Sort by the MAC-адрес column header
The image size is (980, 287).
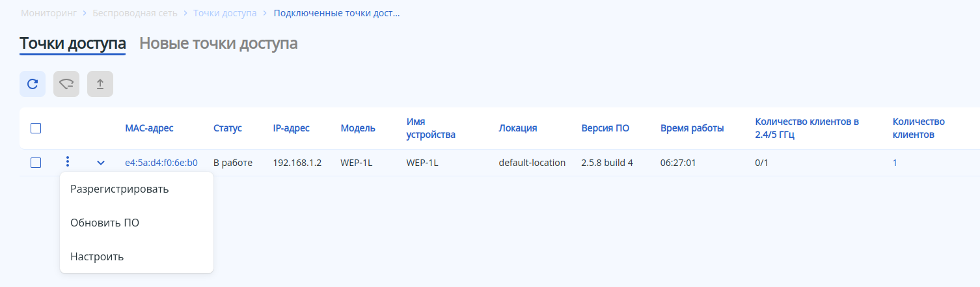coord(149,128)
